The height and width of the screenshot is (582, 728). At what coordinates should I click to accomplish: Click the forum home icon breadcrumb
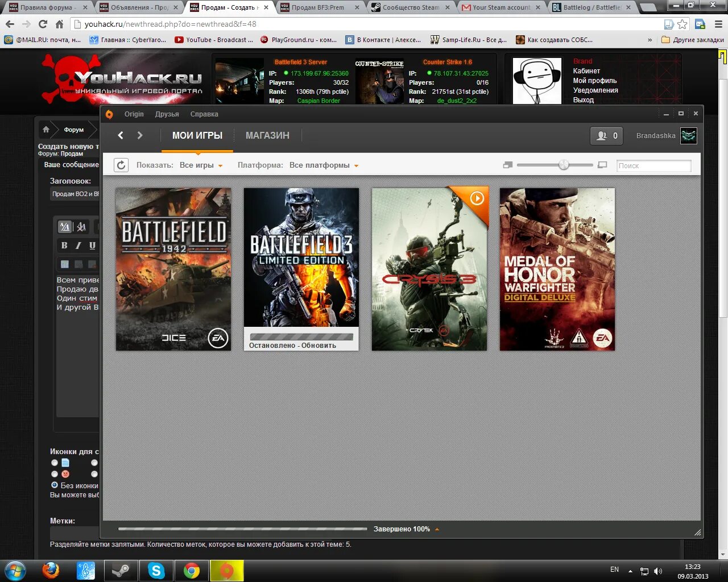tap(46, 130)
